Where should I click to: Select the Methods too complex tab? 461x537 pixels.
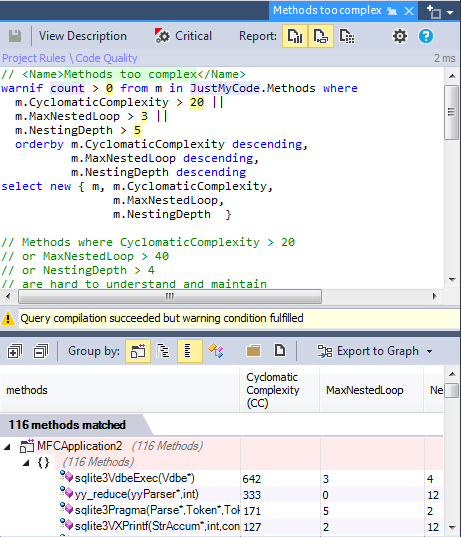[327, 11]
